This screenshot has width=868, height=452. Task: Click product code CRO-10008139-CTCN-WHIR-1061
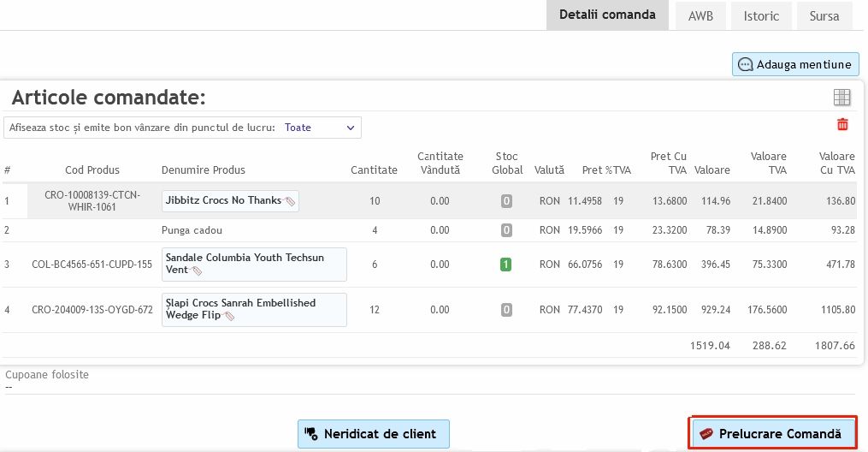coord(92,200)
